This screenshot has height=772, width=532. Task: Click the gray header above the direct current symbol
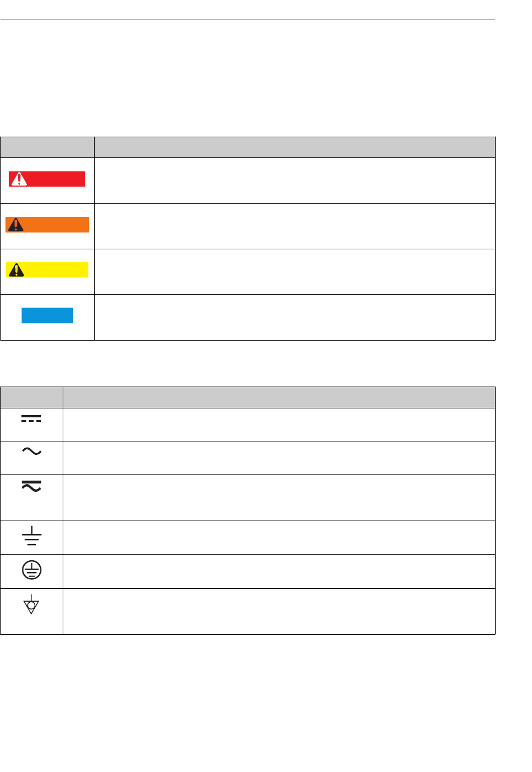click(x=31, y=397)
